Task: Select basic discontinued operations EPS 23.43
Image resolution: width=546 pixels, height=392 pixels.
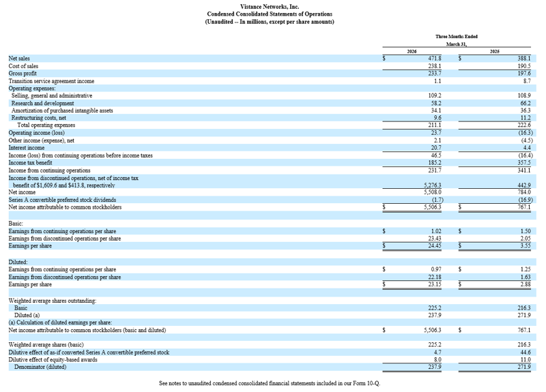Action: click(x=435, y=239)
